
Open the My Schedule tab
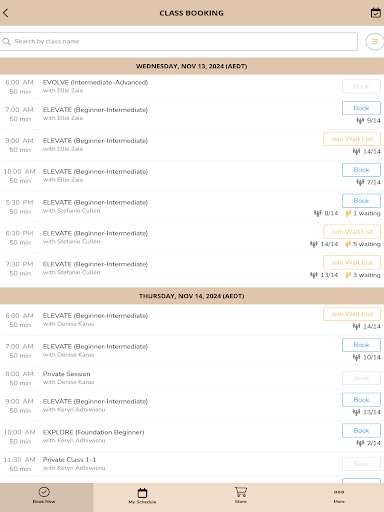[x=142, y=495]
